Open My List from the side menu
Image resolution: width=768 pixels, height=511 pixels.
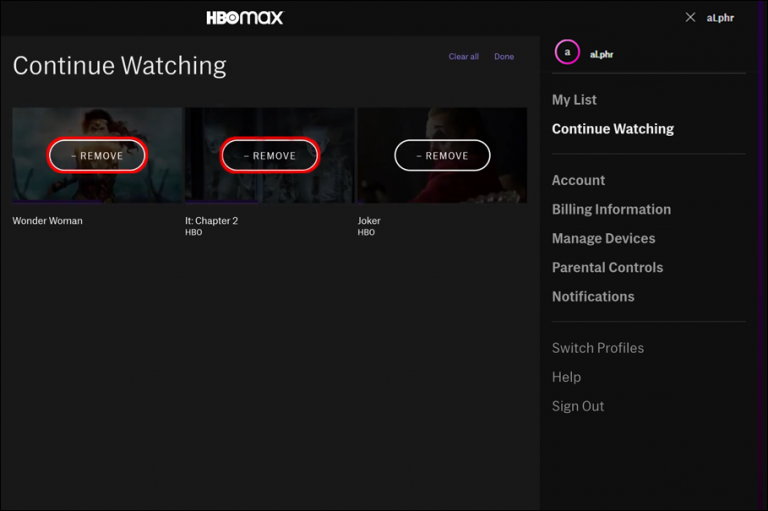click(x=574, y=100)
